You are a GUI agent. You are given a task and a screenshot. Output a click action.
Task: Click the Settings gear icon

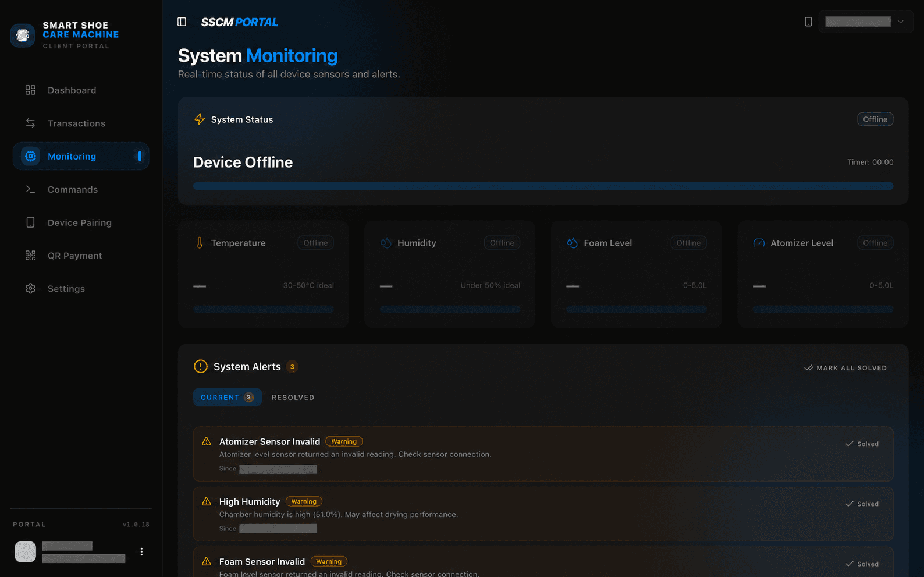pos(30,289)
